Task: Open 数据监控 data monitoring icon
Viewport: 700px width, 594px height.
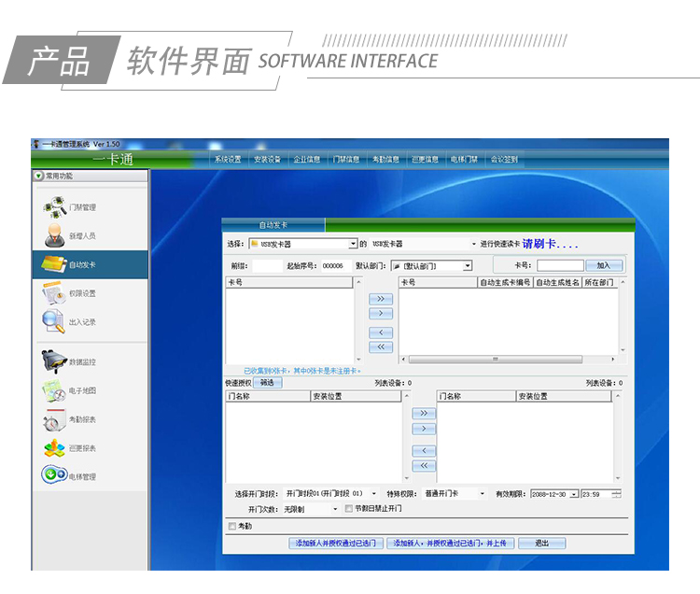Action: pos(54,361)
